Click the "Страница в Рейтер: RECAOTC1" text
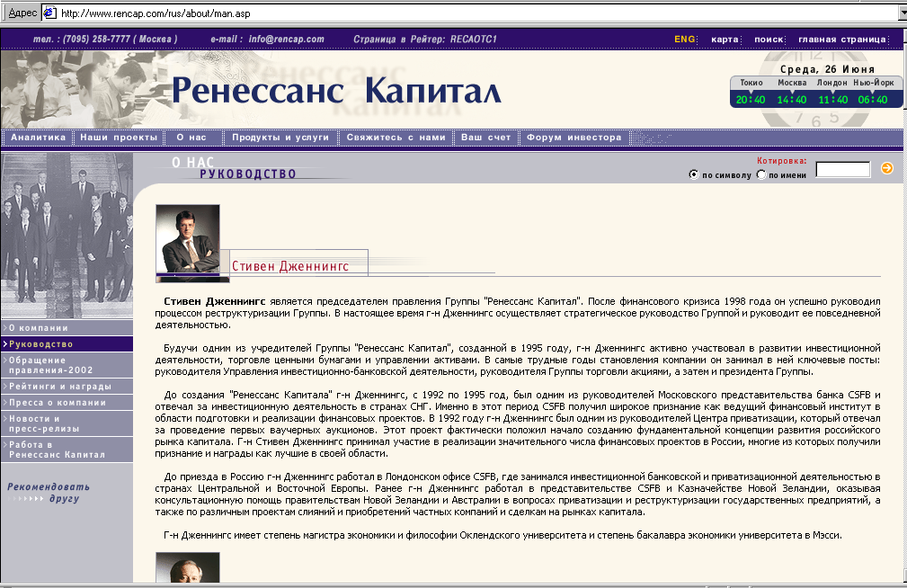The image size is (907, 588). tap(425, 40)
